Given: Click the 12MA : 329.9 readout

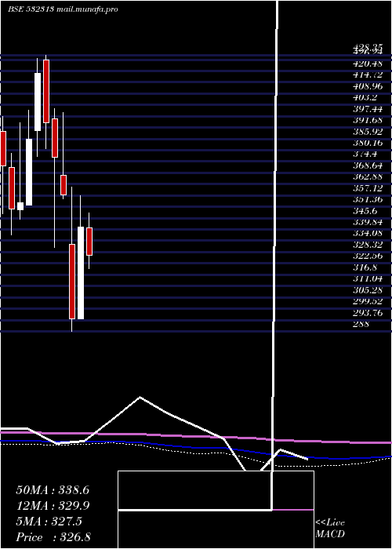Looking at the screenshot, I should 53,506.
